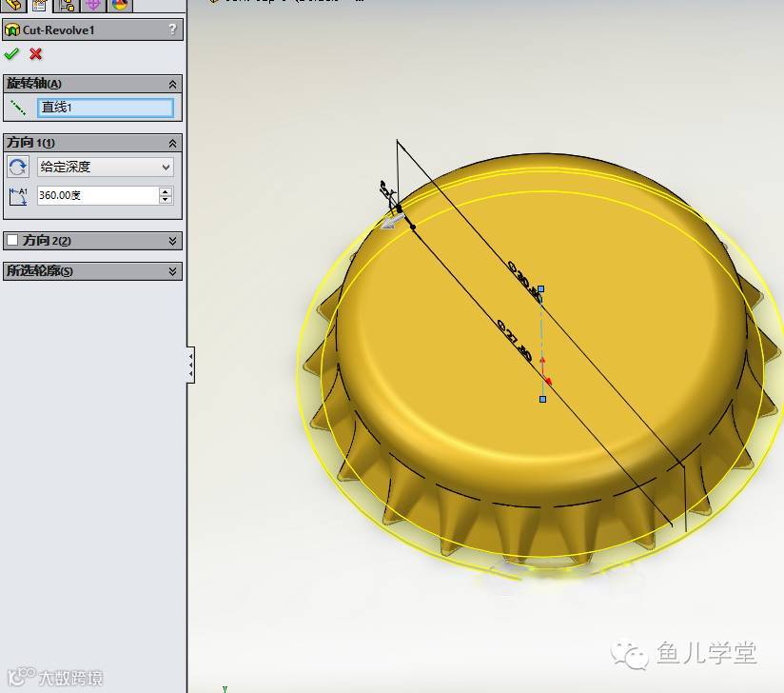Click the gray direction arrow on model
784x693 pixels.
[x=391, y=221]
